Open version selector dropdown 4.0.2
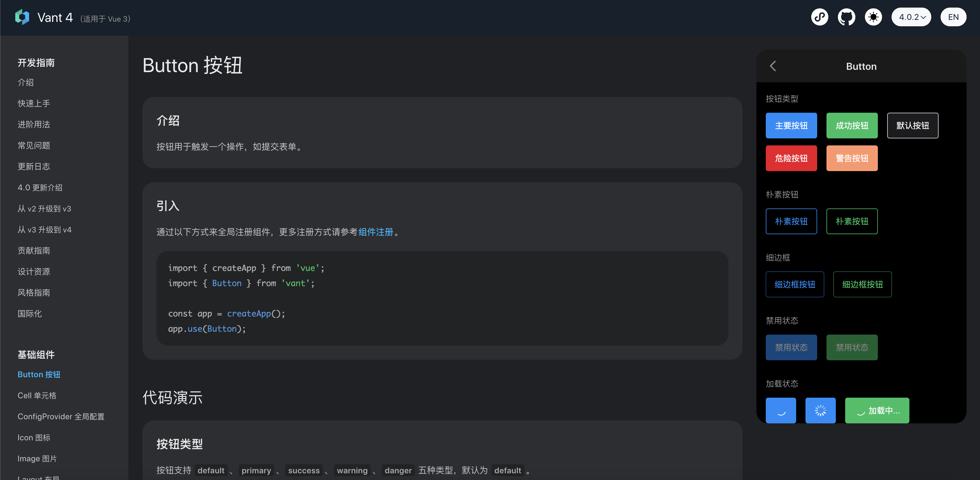980x480 pixels. 911,18
